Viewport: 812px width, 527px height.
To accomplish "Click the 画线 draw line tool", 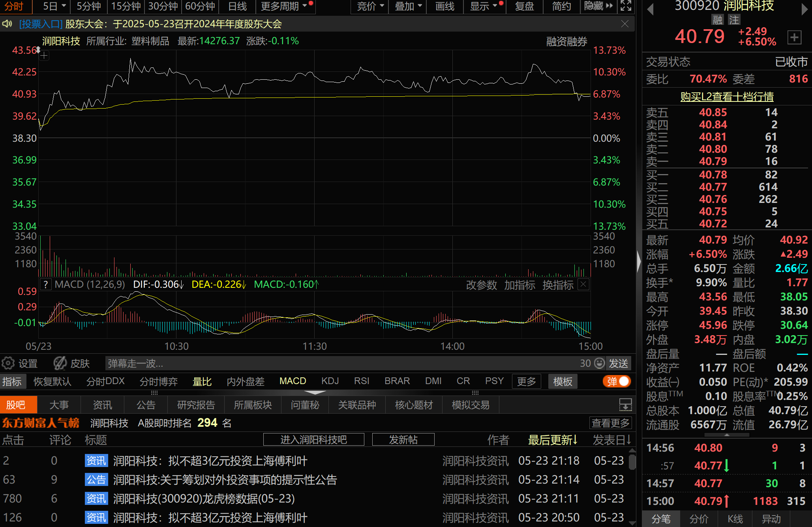I will pyautogui.click(x=445, y=6).
